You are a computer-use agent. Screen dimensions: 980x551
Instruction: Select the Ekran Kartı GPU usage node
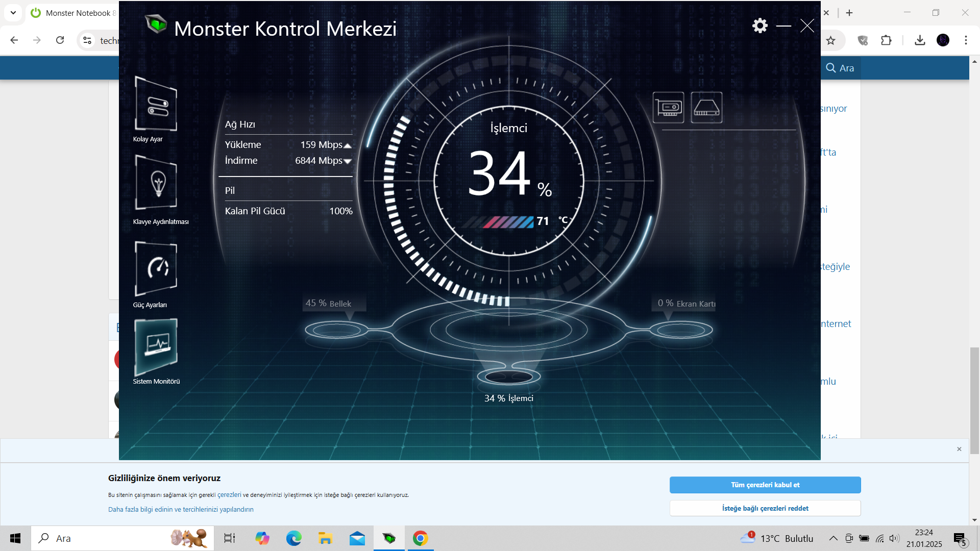681,330
